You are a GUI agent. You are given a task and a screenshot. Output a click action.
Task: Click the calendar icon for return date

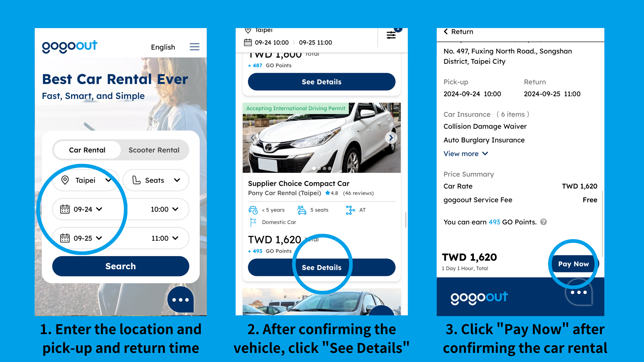pos(65,238)
